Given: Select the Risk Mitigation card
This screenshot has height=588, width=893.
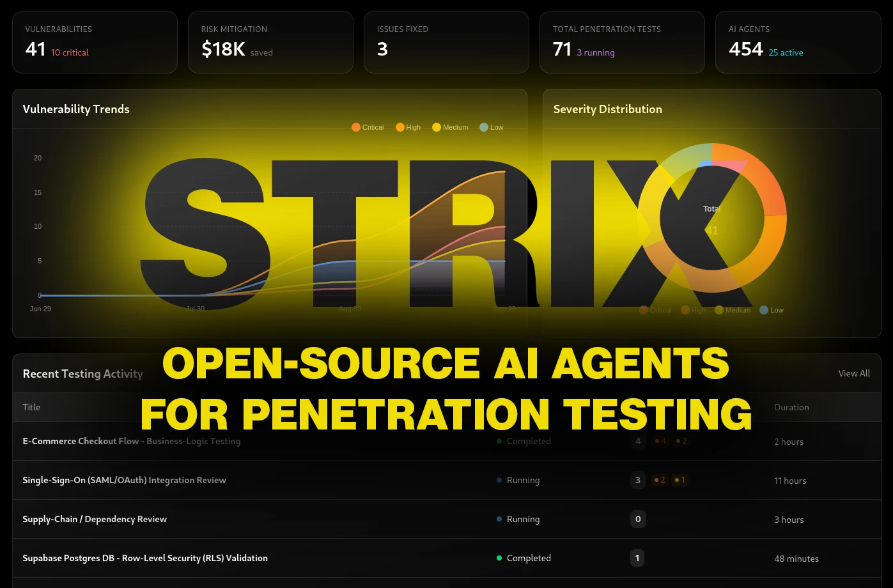Looking at the screenshot, I should click(x=270, y=42).
